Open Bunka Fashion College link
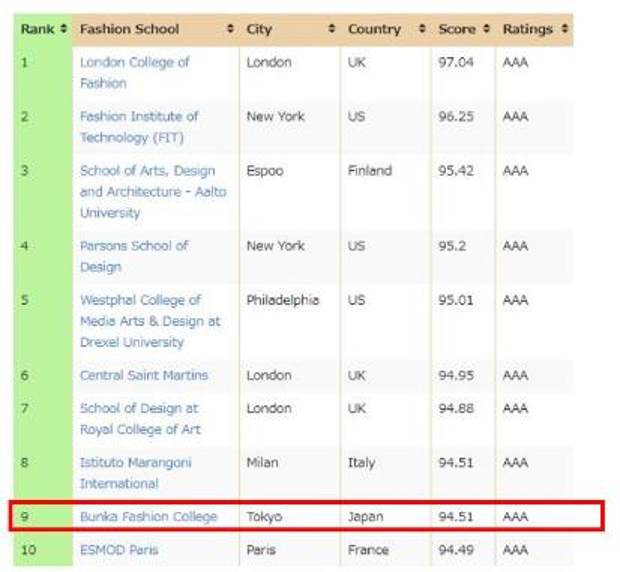This screenshot has width=620, height=572. pos(149,517)
